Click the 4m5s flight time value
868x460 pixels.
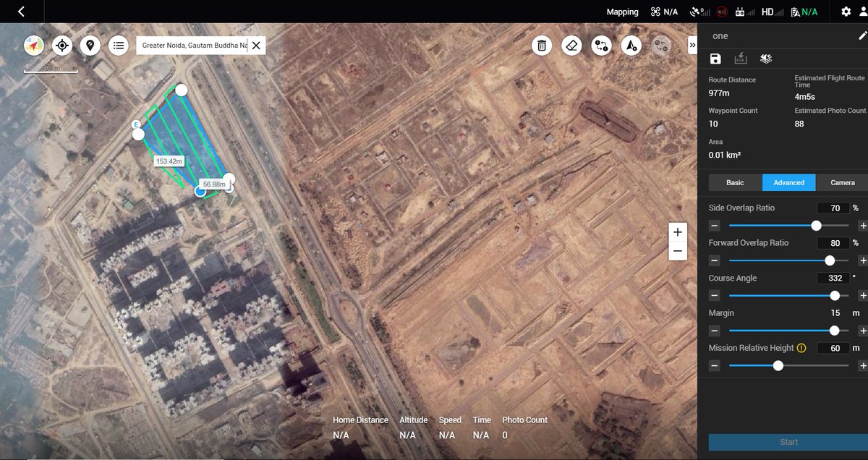click(805, 96)
